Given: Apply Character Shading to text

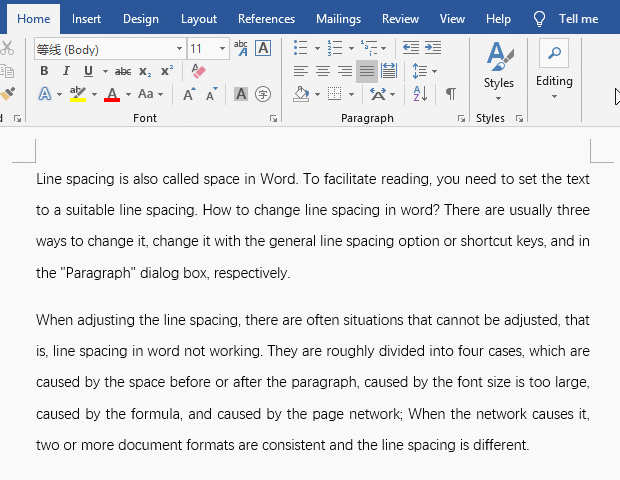Looking at the screenshot, I should pyautogui.click(x=241, y=94).
